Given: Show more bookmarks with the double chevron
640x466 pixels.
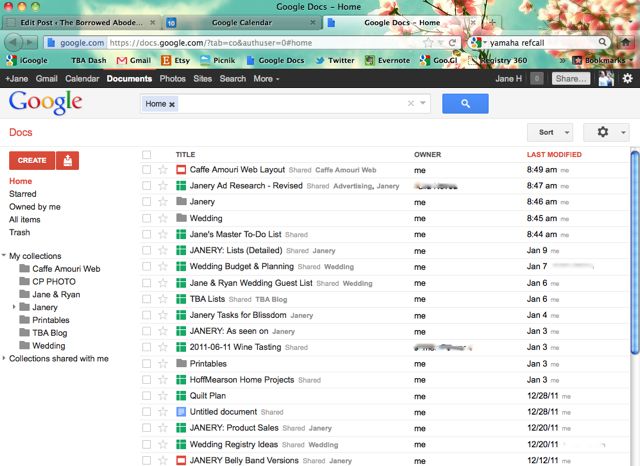Looking at the screenshot, I should point(562,60).
